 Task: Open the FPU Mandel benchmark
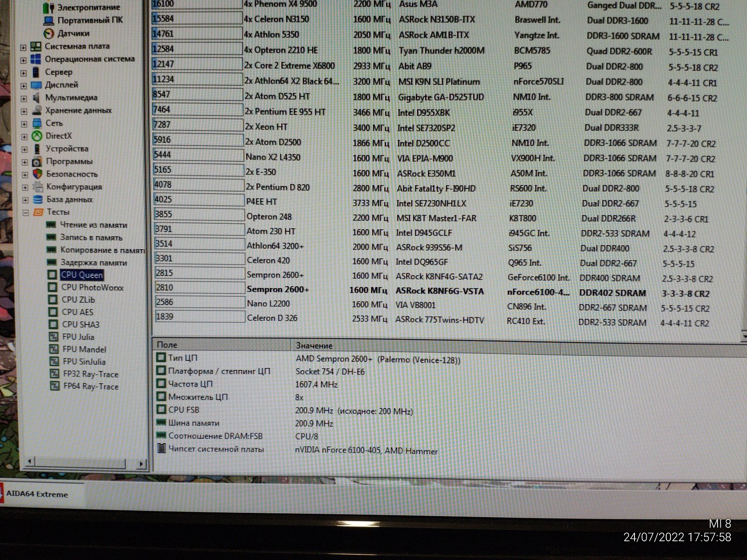coord(85,350)
